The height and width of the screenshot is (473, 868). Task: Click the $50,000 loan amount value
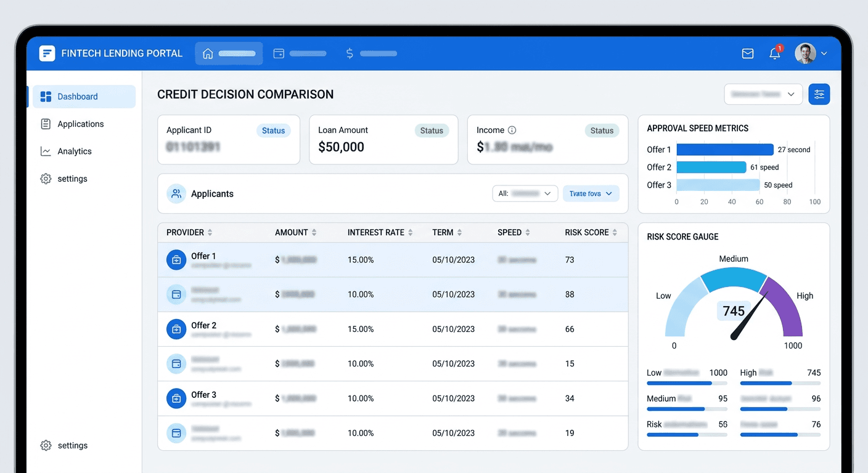[x=341, y=147]
